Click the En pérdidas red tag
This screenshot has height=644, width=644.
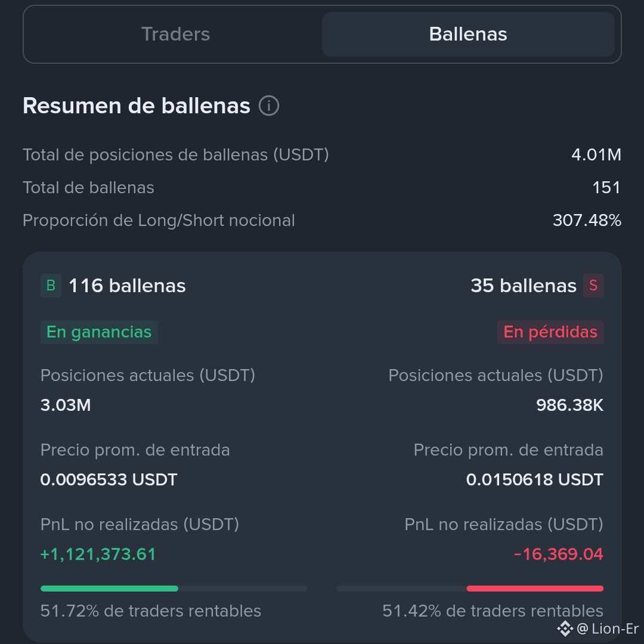tap(550, 332)
